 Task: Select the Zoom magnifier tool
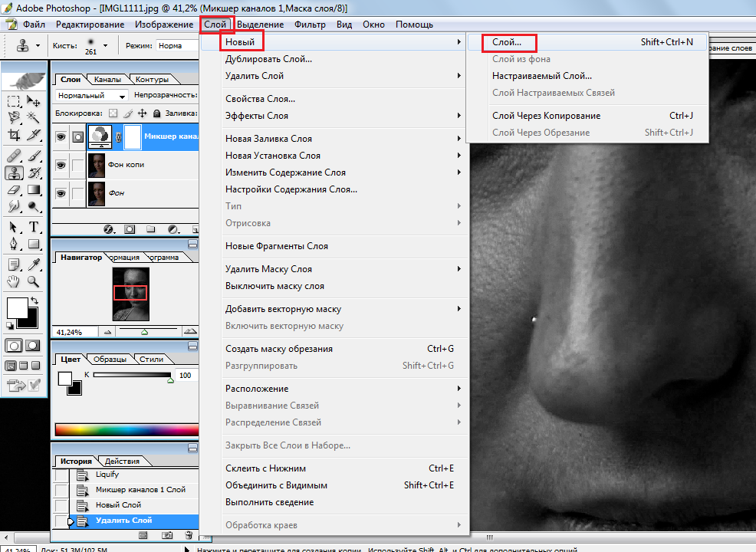pyautogui.click(x=33, y=281)
